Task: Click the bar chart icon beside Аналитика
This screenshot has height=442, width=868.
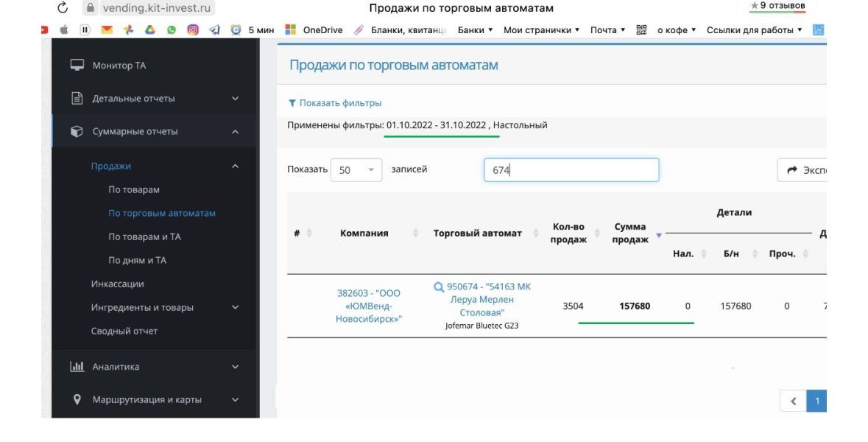Action: point(77,367)
